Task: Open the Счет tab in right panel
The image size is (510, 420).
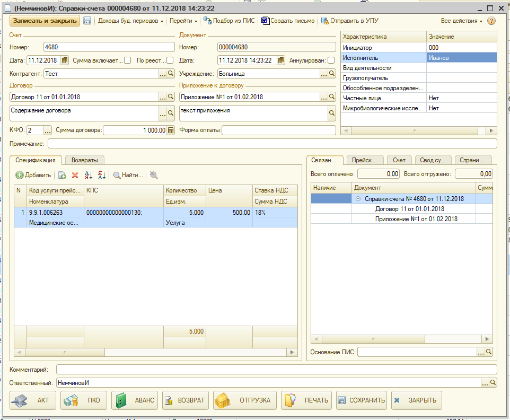Action: pyautogui.click(x=399, y=160)
